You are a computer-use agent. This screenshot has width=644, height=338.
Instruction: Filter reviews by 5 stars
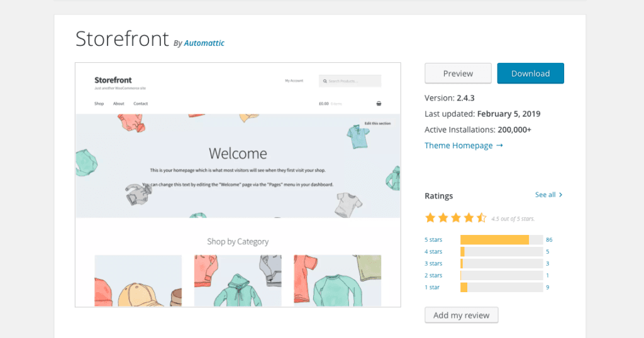point(433,240)
